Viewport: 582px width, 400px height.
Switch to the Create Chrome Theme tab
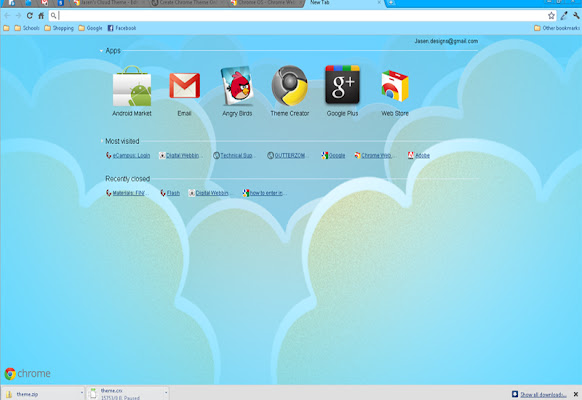[187, 3]
